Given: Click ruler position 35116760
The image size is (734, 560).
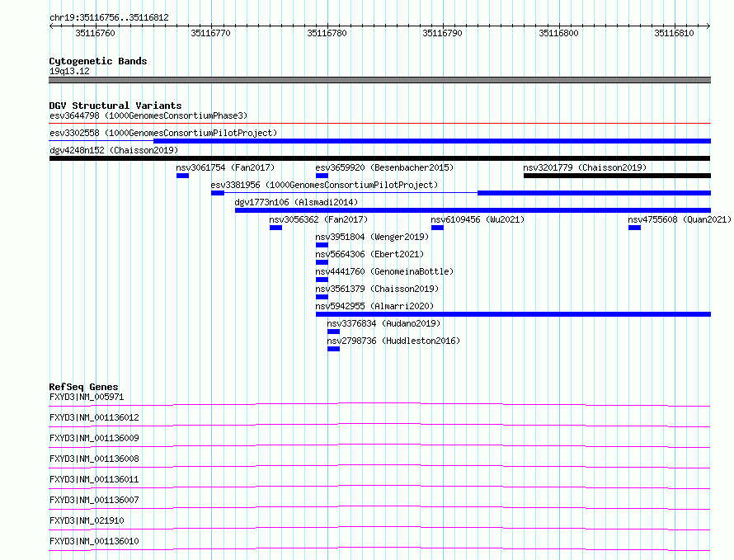Looking at the screenshot, I should click(95, 33).
